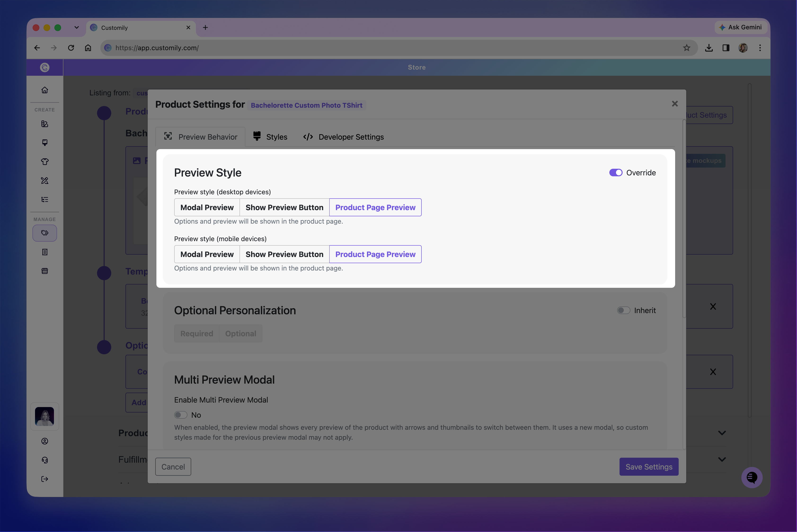Viewport: 797px width, 532px height.
Task: Bookmark page with the star icon
Action: pos(686,48)
